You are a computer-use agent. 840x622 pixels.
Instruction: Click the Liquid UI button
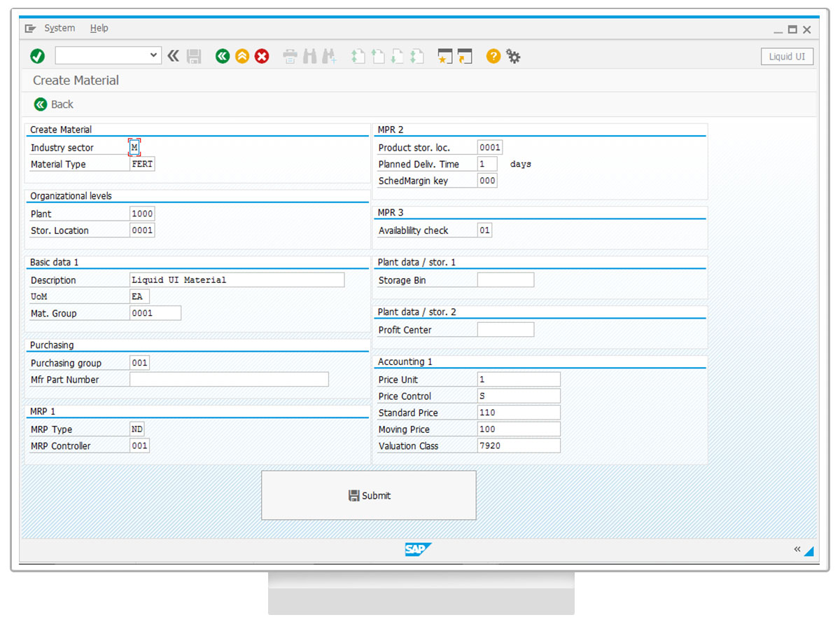coord(787,57)
